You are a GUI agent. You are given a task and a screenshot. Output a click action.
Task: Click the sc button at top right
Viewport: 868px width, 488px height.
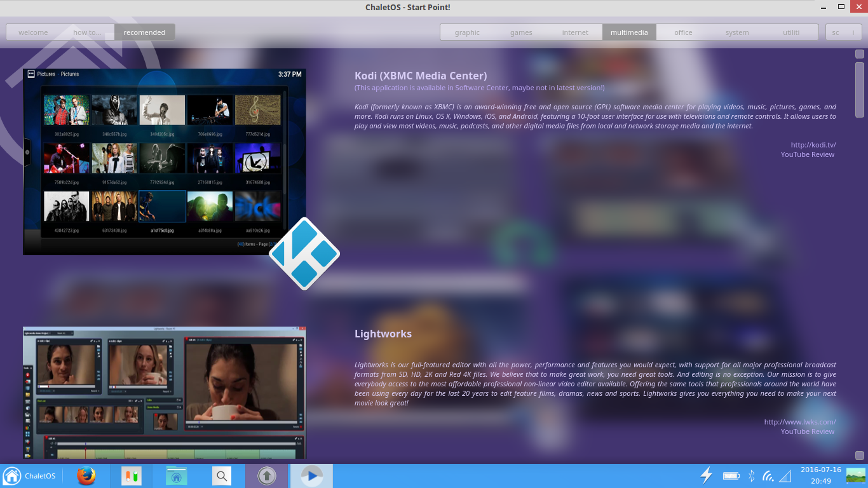click(836, 32)
